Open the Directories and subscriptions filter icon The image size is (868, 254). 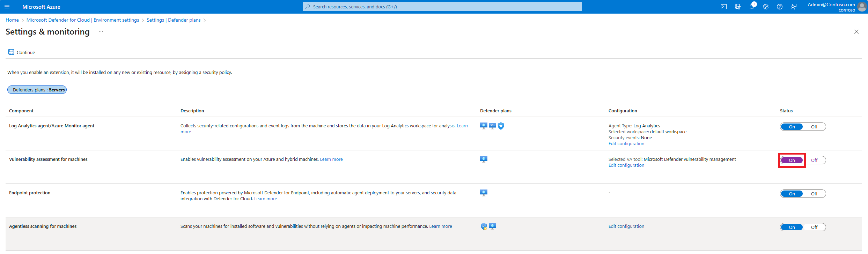(x=738, y=7)
